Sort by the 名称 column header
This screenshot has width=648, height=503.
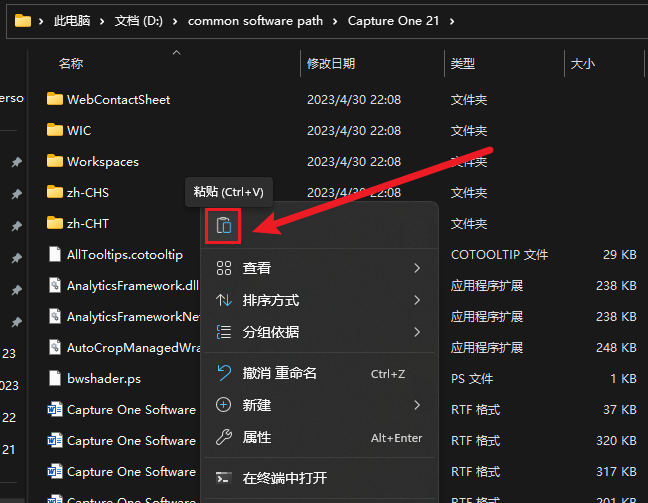[71, 64]
